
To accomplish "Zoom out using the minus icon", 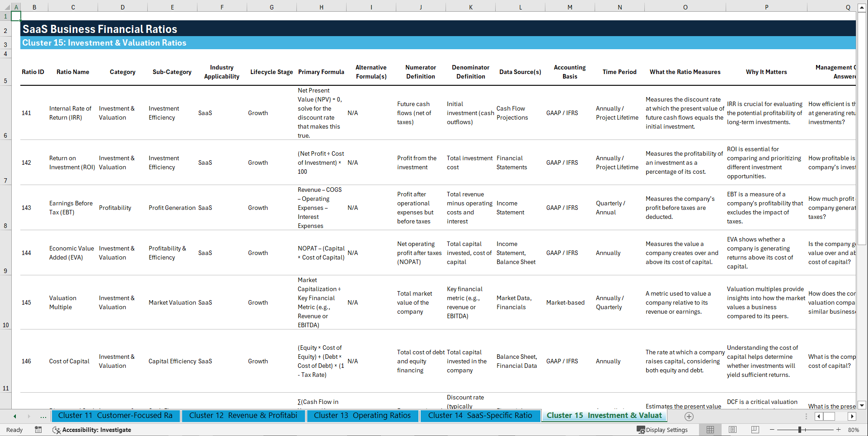I will pos(772,430).
